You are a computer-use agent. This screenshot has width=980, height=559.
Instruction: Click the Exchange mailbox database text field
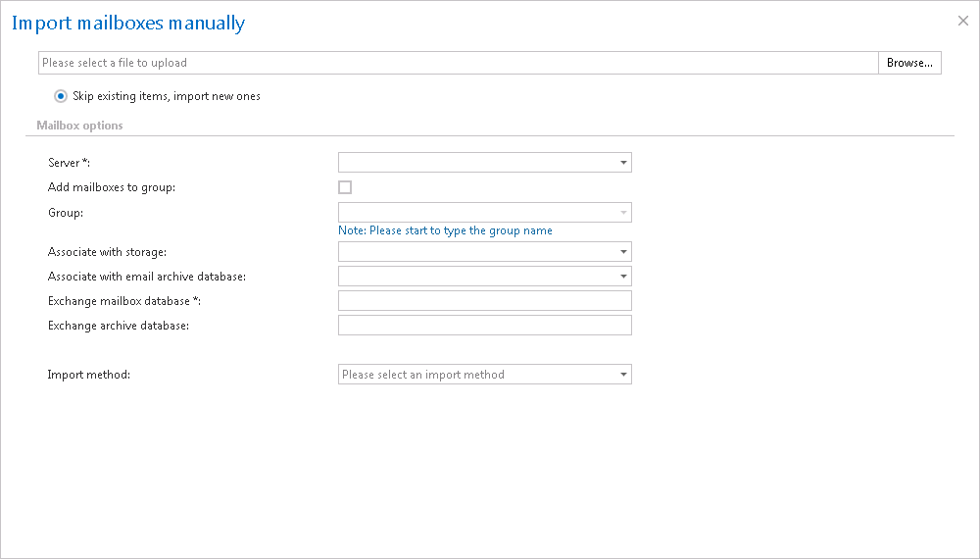click(x=484, y=301)
